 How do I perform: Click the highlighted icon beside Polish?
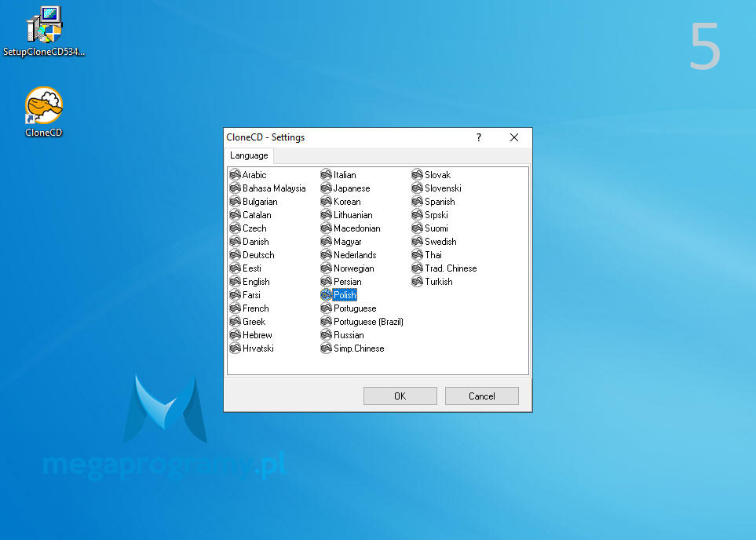tap(327, 294)
